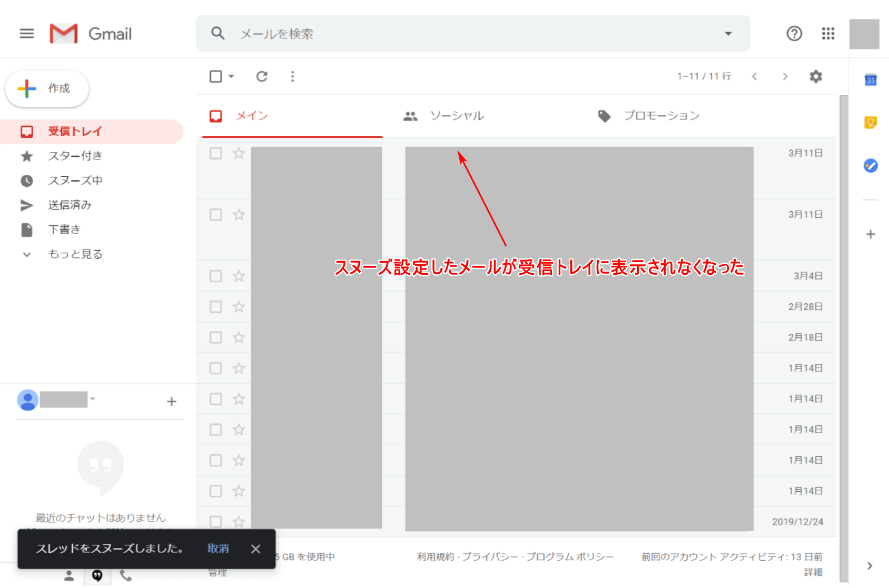Viewport: 889px width, 588px height.
Task: Click the 作成 compose button
Action: pyautogui.click(x=47, y=88)
